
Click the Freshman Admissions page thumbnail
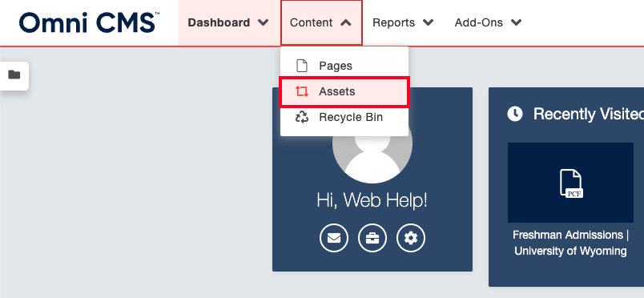tap(570, 183)
